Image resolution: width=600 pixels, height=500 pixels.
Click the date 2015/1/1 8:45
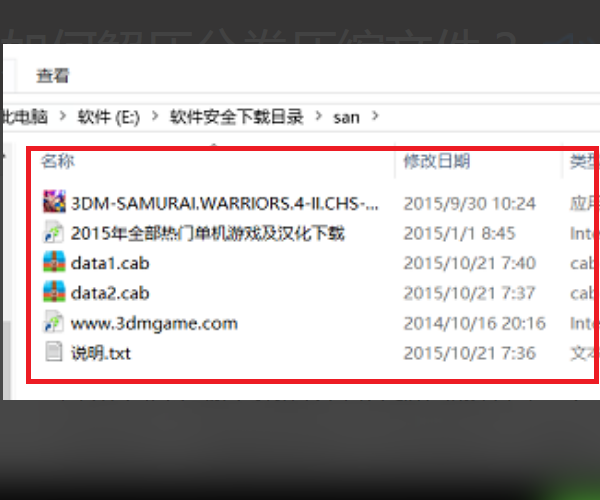[x=460, y=233]
